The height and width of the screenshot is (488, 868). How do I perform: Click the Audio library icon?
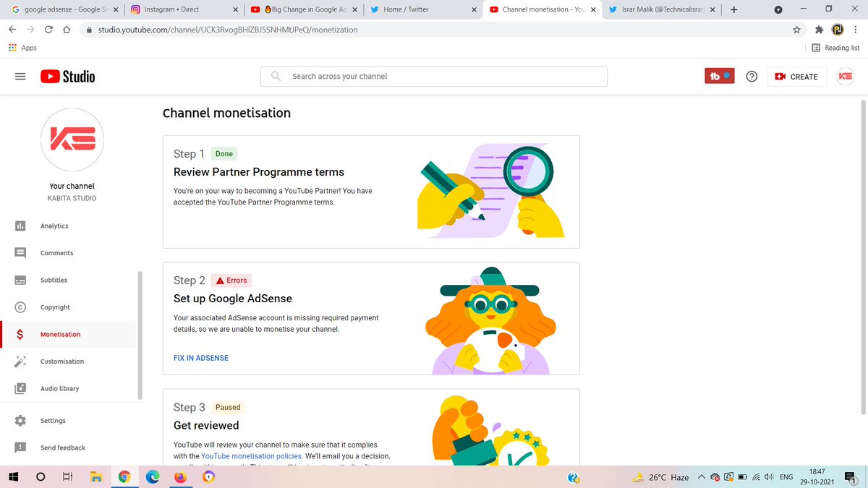[20, 388]
